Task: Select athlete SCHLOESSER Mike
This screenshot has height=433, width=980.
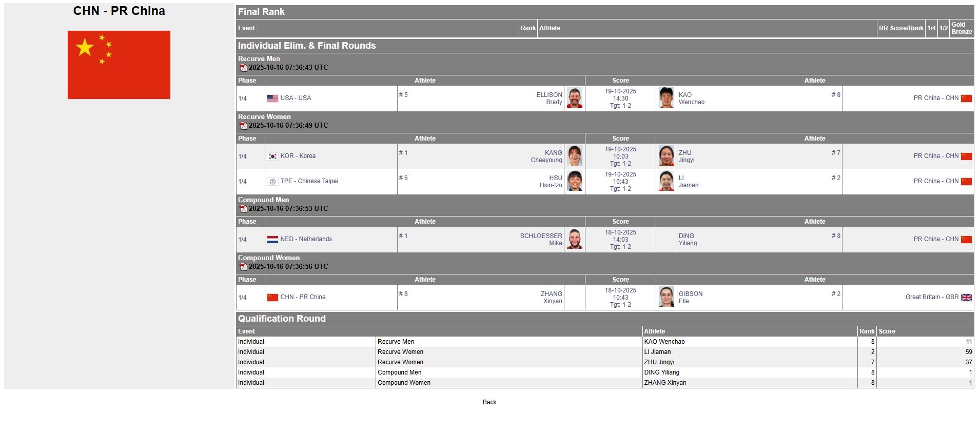Action: coord(541,240)
